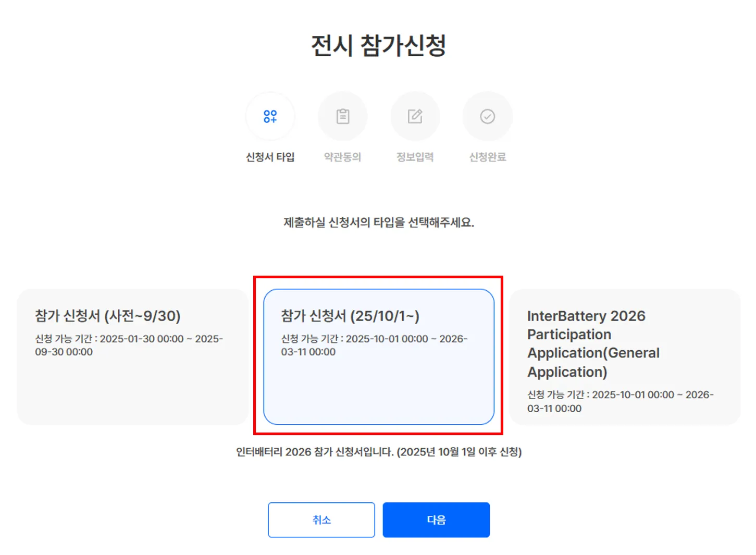Select the 참가 신청서 (사전~9/30) card
The image size is (756, 555).
[133, 357]
